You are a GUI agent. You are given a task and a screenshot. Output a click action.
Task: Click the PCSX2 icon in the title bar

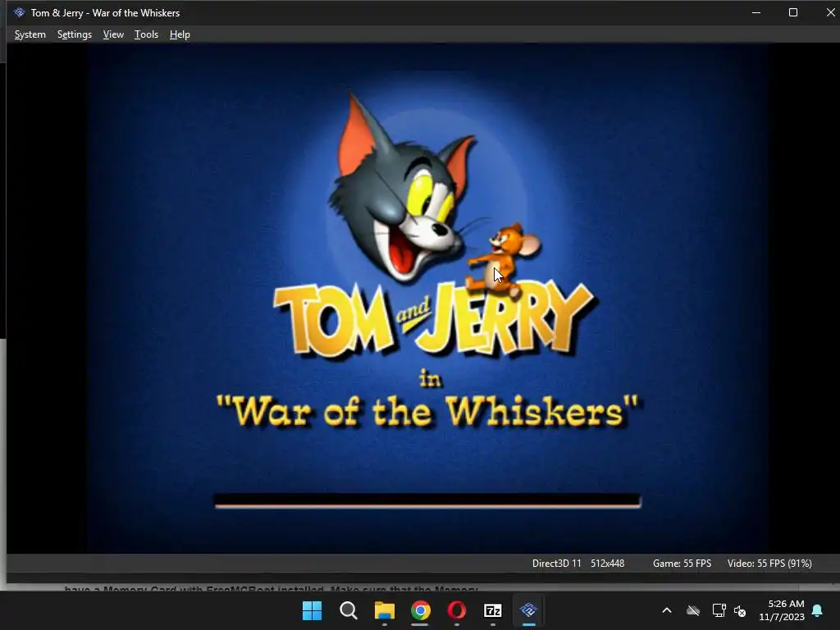pyautogui.click(x=20, y=12)
